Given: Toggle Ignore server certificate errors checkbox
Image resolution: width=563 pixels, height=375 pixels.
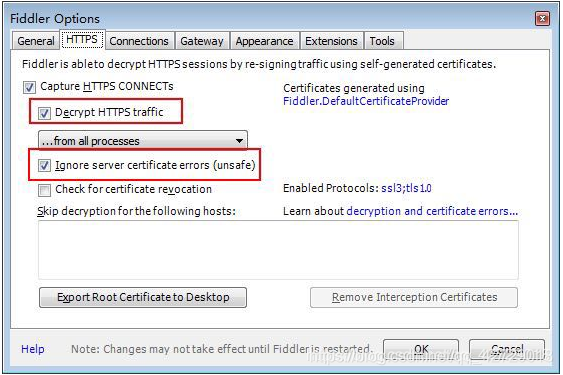Looking at the screenshot, I should coord(44,166).
